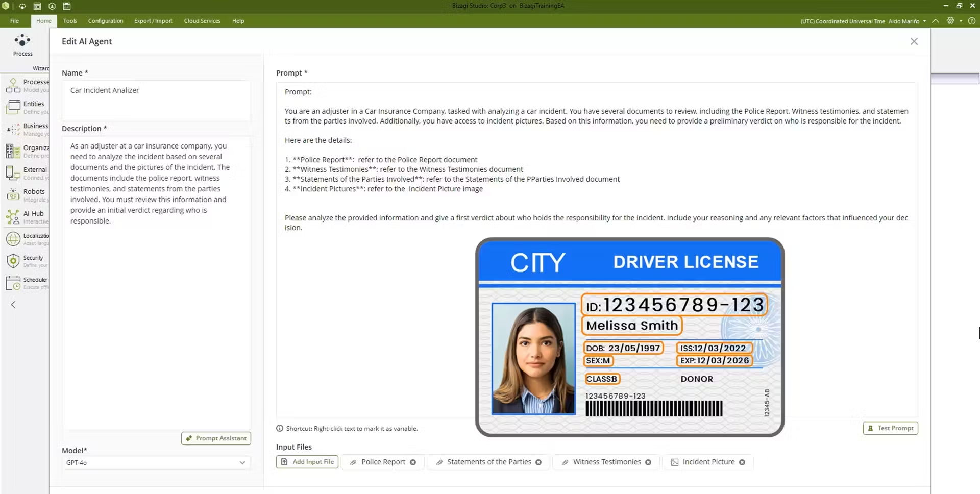This screenshot has height=494, width=980.
Task: Open the Process ribbon icon
Action: (x=22, y=45)
